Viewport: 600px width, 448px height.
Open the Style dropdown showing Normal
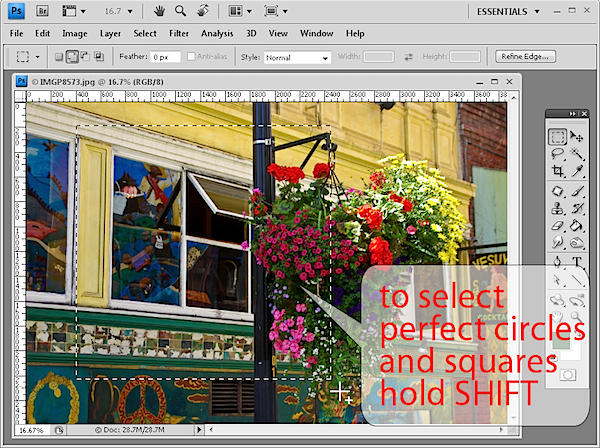297,58
